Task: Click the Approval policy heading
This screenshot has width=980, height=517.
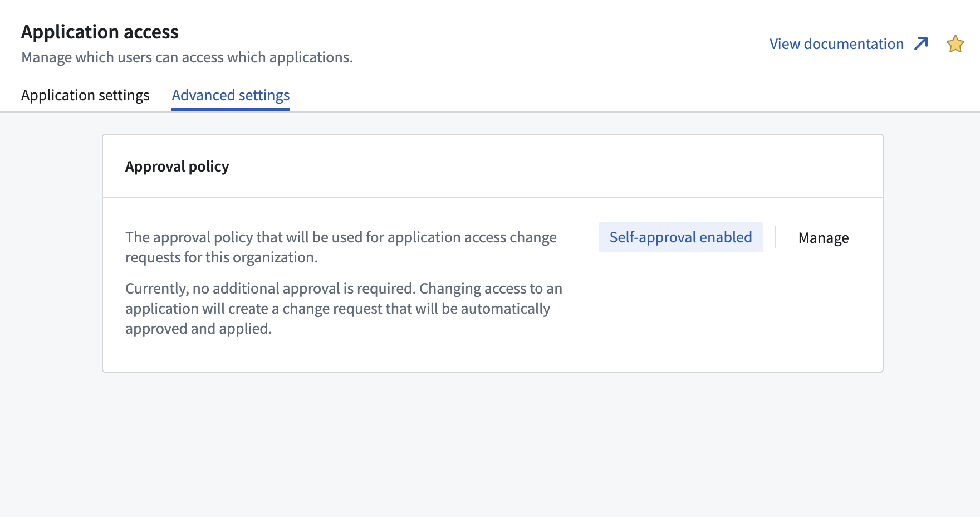Action: (x=177, y=167)
